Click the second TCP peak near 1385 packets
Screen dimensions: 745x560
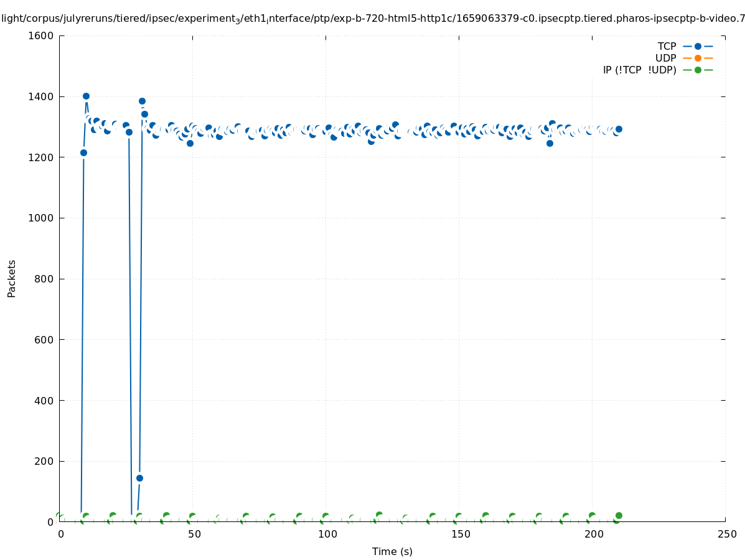pos(142,101)
